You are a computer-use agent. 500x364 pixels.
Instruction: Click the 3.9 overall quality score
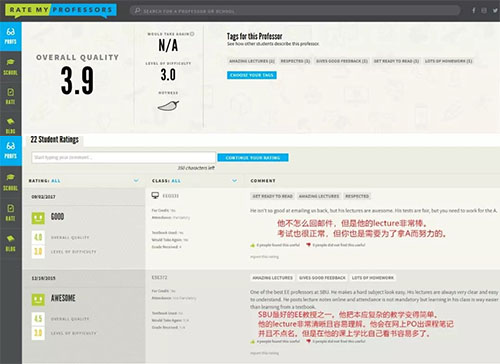[x=77, y=80]
